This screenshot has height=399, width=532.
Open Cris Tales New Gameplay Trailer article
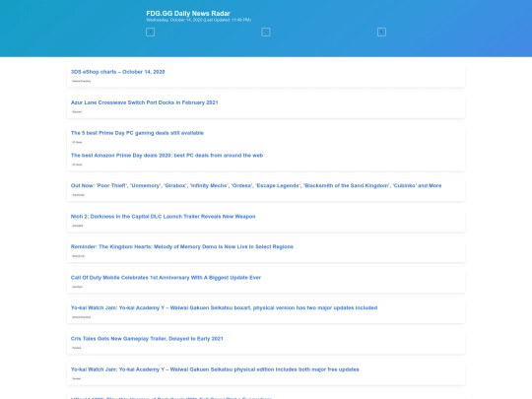pos(147,339)
